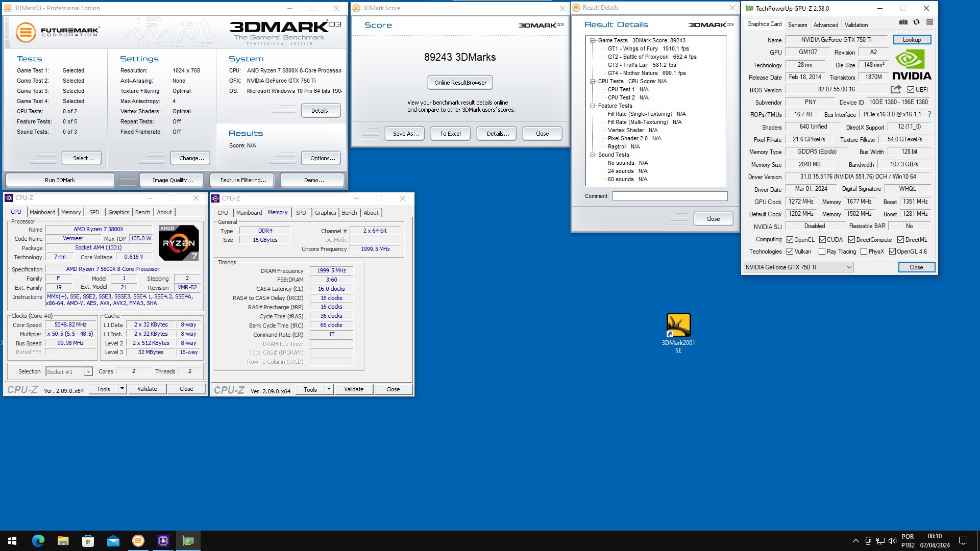Viewport: 980px width, 551px height.
Task: Open Tools dropdown arrow in right CPU-Z
Action: pyautogui.click(x=329, y=389)
